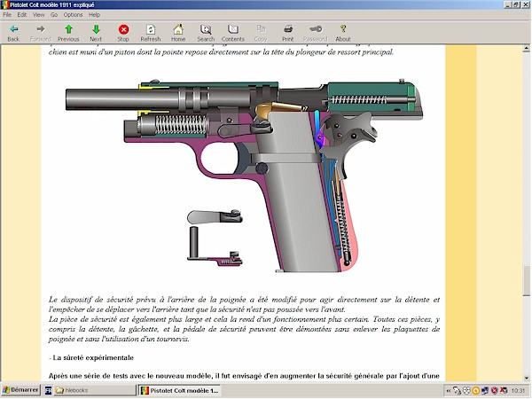The image size is (532, 399).
Task: Open the Help menu
Action: click(x=94, y=15)
